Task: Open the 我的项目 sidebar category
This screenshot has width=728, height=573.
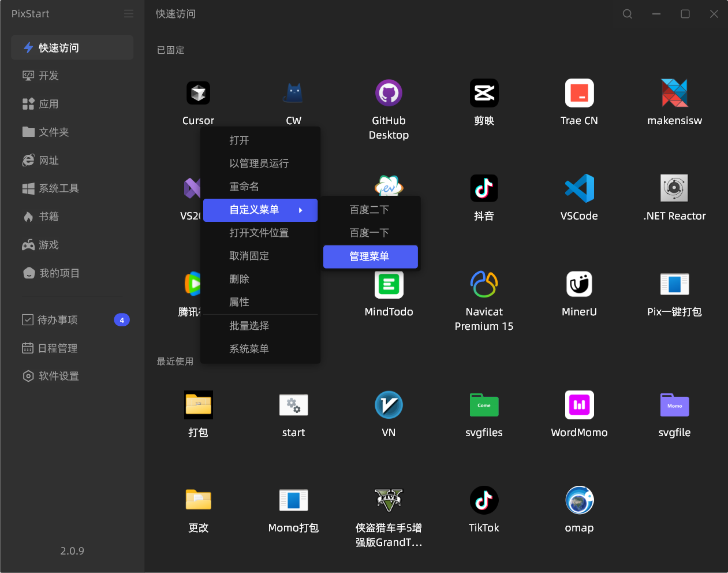Action: (x=72, y=273)
